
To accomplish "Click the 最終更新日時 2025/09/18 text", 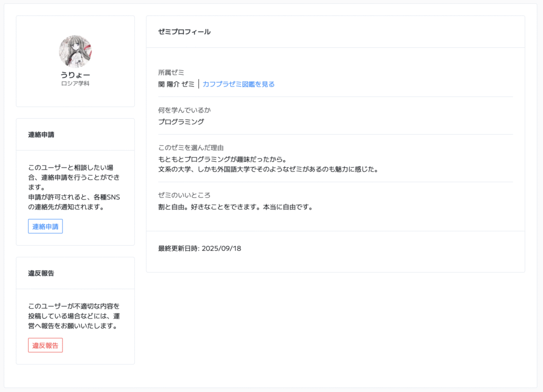I will pos(199,248).
